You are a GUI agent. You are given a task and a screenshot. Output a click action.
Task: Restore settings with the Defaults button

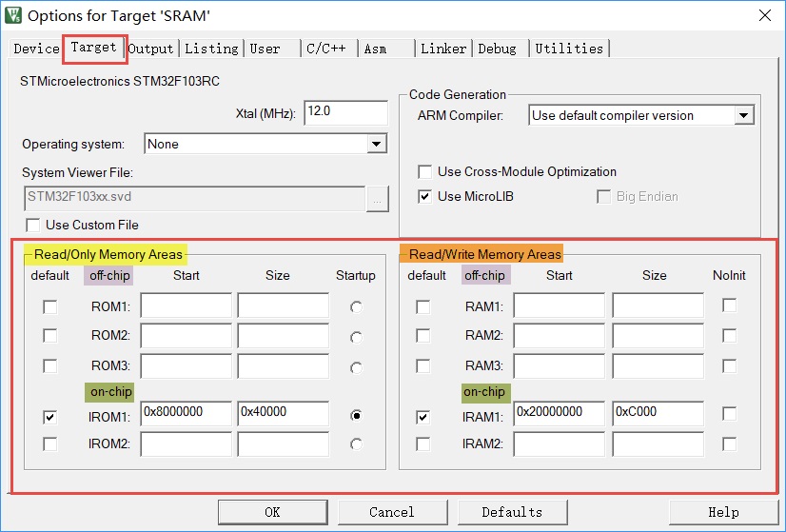tap(512, 512)
